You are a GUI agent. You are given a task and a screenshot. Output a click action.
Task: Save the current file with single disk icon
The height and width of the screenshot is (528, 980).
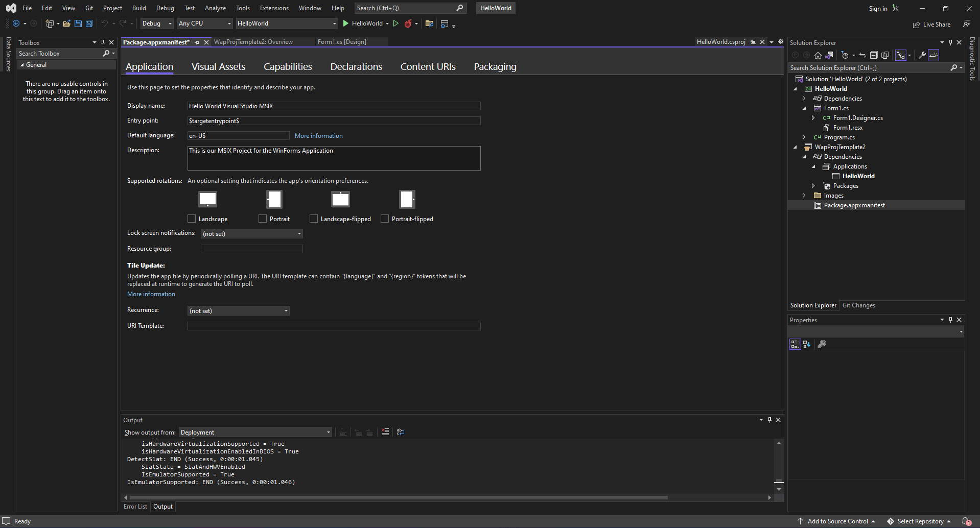click(x=78, y=23)
